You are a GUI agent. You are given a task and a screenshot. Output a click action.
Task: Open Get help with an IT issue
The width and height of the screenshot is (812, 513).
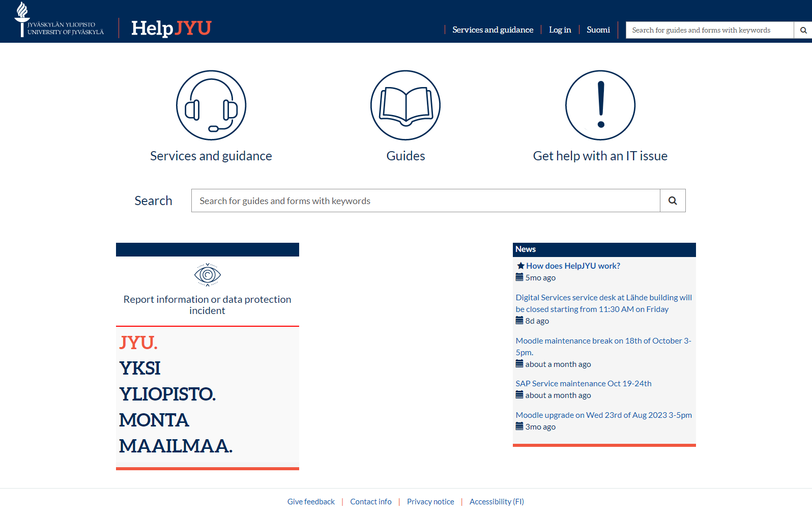coord(600,156)
